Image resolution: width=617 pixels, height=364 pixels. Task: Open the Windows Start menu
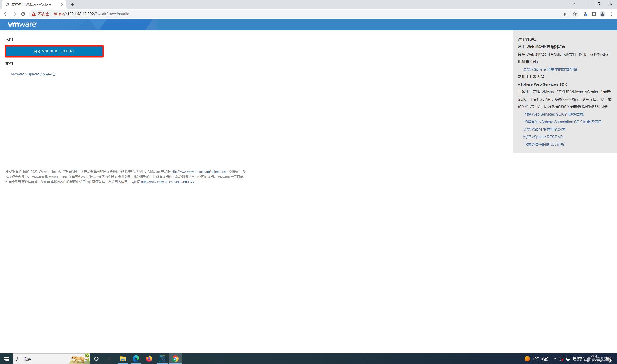coord(6,359)
